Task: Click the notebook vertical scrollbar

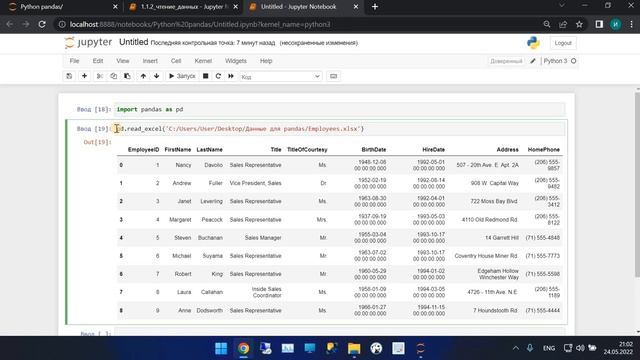Action: pos(637,184)
